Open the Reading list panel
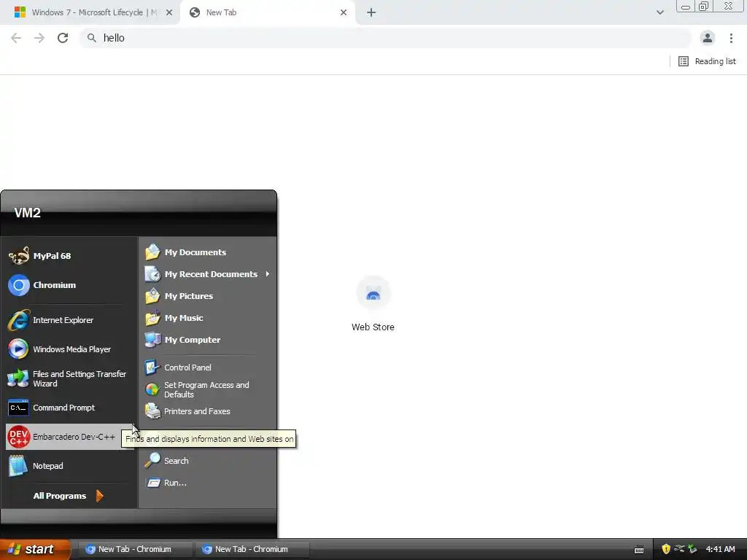Viewport: 747px width, 560px height. point(707,61)
